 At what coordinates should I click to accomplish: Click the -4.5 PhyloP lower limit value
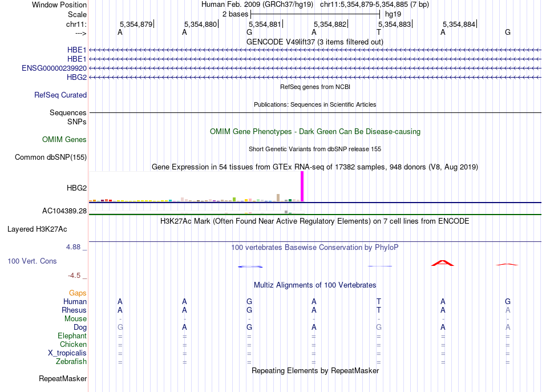pyautogui.click(x=74, y=276)
